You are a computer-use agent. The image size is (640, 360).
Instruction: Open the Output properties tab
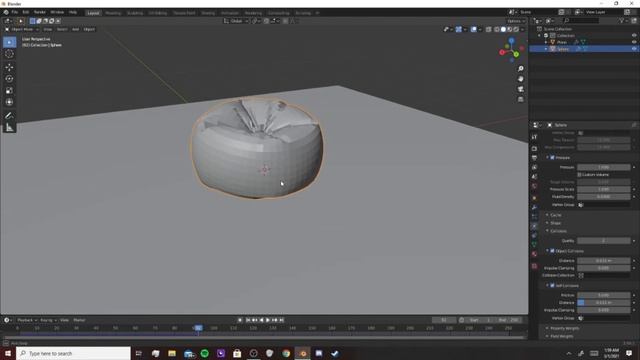(x=534, y=158)
